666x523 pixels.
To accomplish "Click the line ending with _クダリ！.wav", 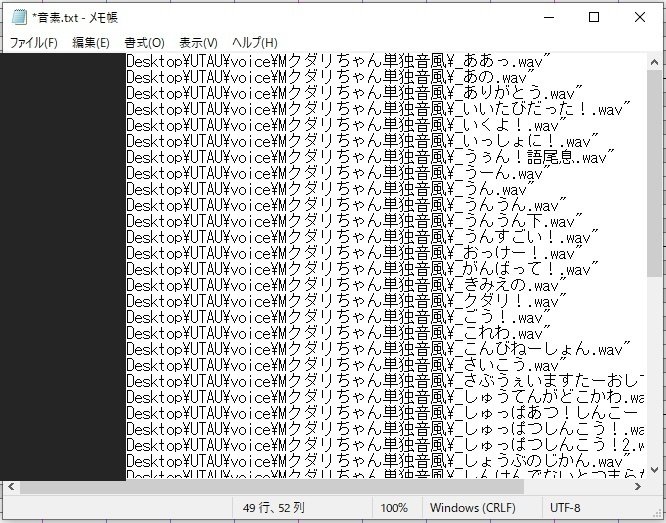I will [347, 301].
